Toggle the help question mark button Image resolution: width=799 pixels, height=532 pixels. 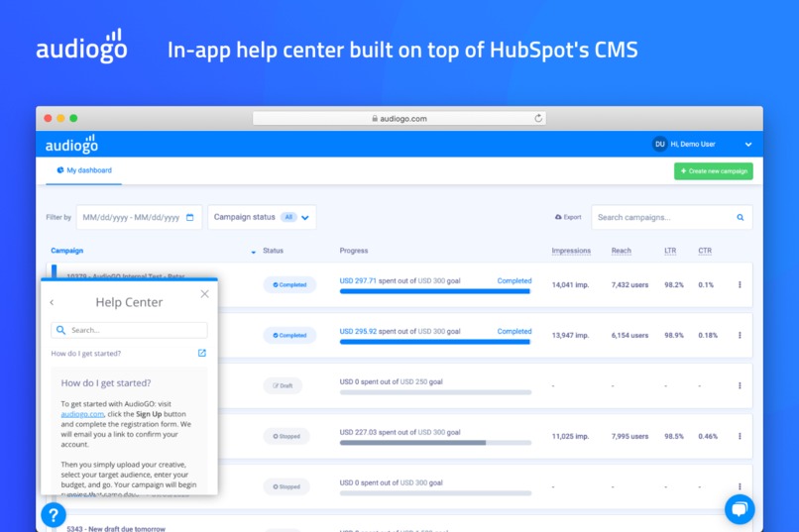(x=53, y=515)
